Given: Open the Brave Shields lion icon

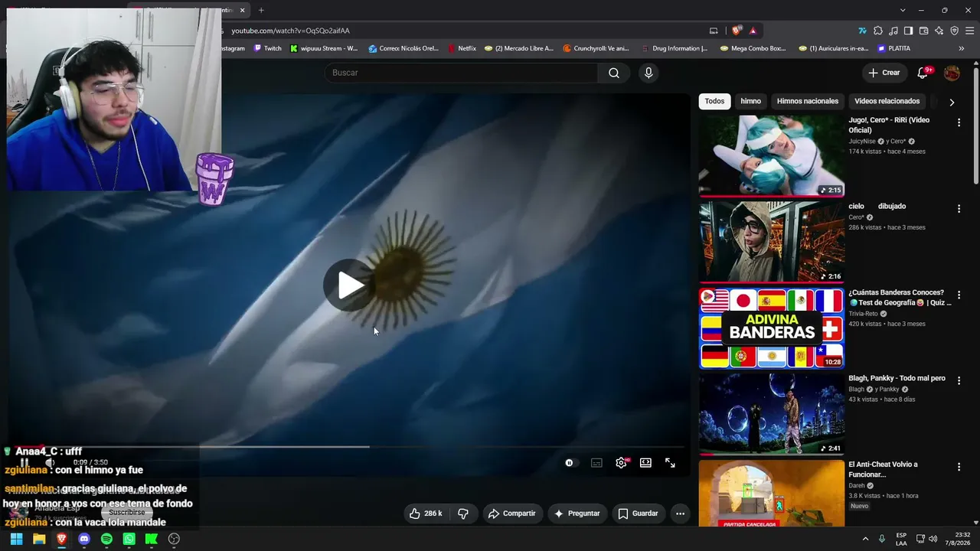Looking at the screenshot, I should click(737, 31).
